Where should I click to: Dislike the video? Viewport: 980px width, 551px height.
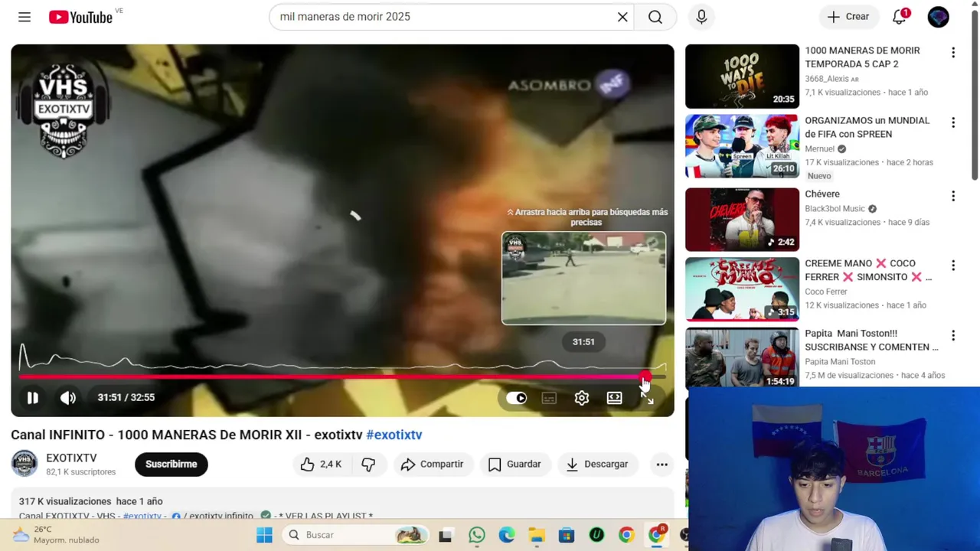click(369, 464)
